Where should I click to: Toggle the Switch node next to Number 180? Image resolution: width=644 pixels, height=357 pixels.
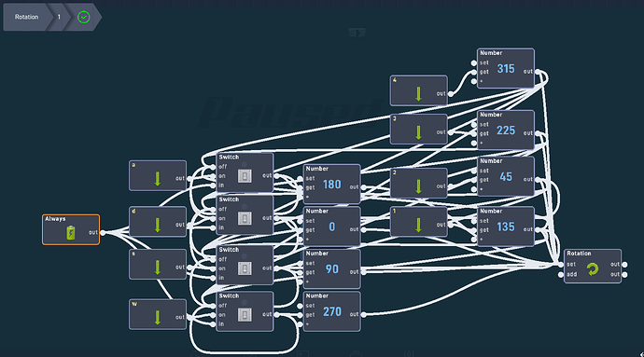coord(245,176)
